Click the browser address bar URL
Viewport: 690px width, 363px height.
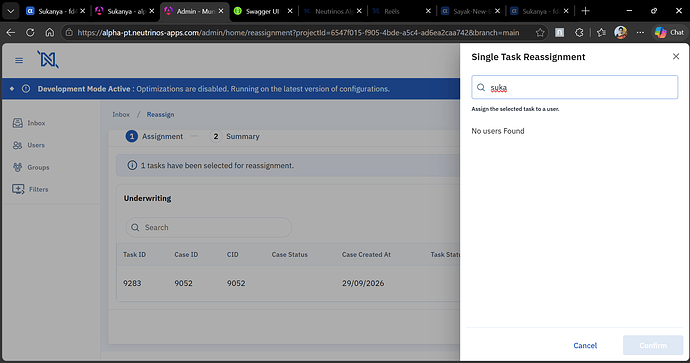pyautogui.click(x=298, y=32)
